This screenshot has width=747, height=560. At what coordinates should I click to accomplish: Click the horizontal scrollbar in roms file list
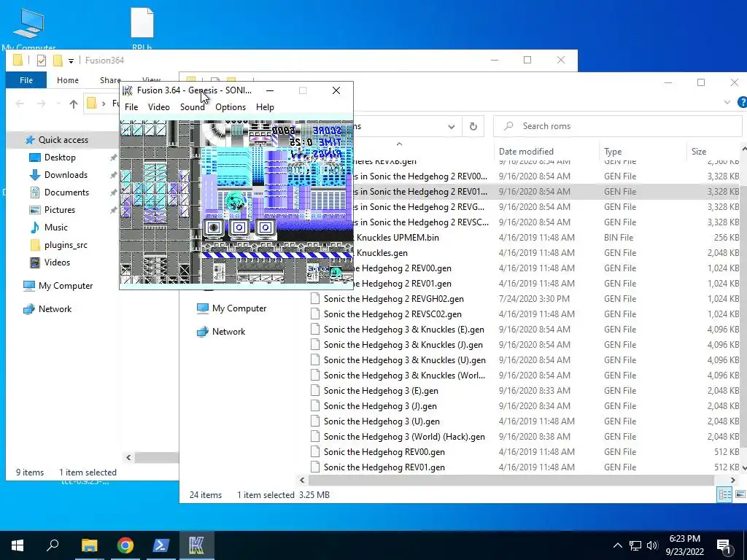(x=511, y=480)
